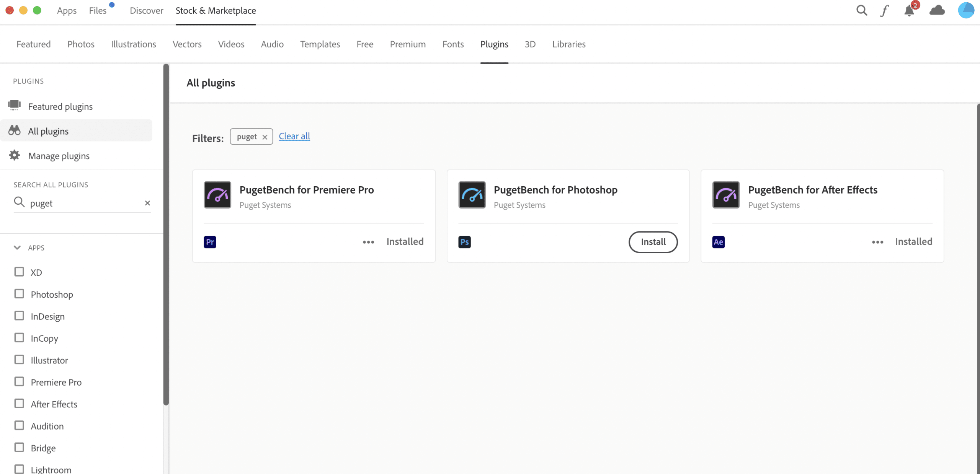The height and width of the screenshot is (474, 980).
Task: Enable the Photoshop app filter checkbox
Action: (19, 294)
